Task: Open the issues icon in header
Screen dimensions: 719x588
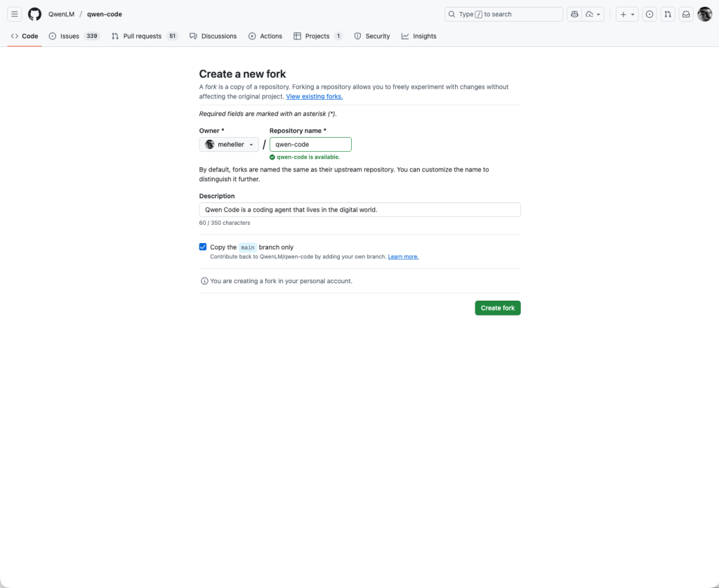Action: click(649, 14)
